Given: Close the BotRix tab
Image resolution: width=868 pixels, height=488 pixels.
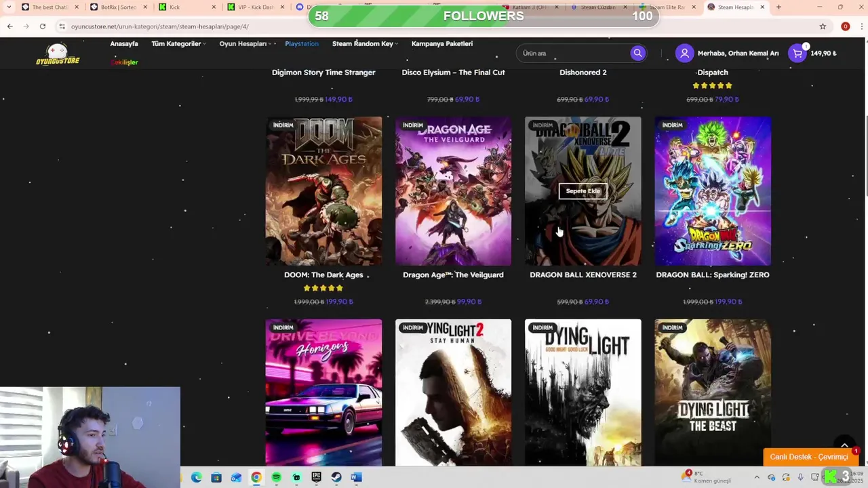Looking at the screenshot, I should tap(145, 7).
